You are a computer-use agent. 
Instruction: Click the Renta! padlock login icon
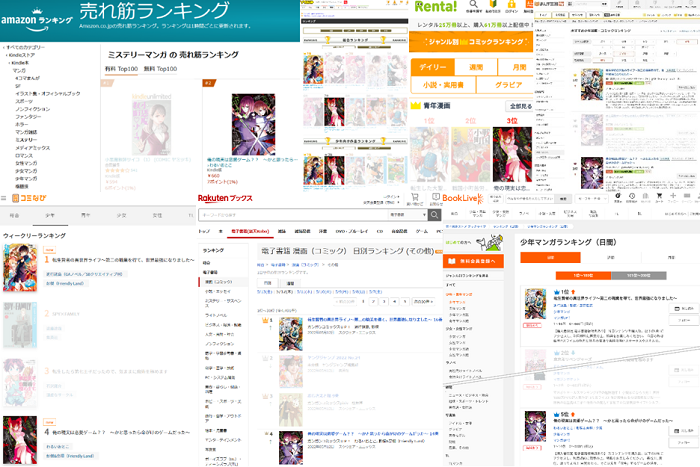pyautogui.click(x=511, y=4)
